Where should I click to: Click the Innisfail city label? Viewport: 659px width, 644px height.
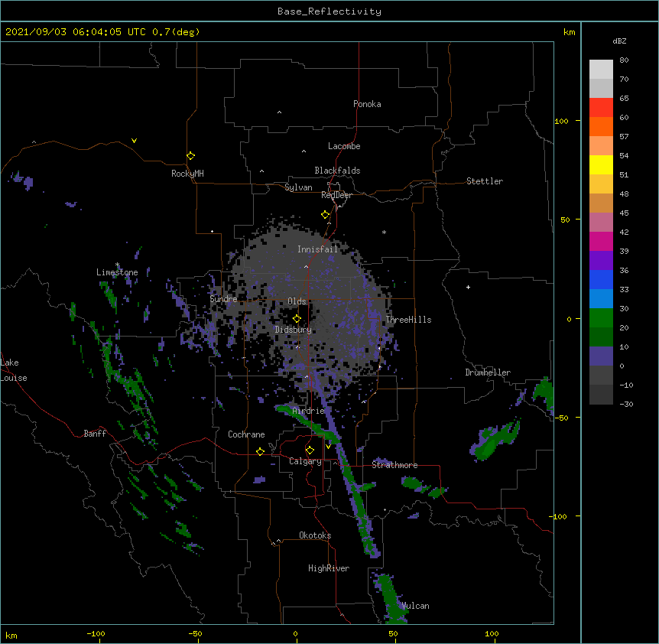coord(317,249)
